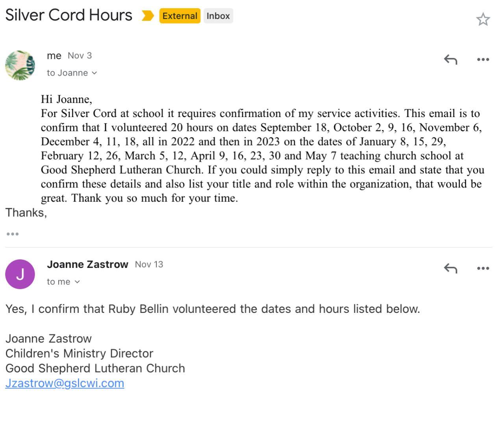Image resolution: width=504 pixels, height=424 pixels.
Task: Star the Silver Cord Hours email
Action: pyautogui.click(x=483, y=19)
